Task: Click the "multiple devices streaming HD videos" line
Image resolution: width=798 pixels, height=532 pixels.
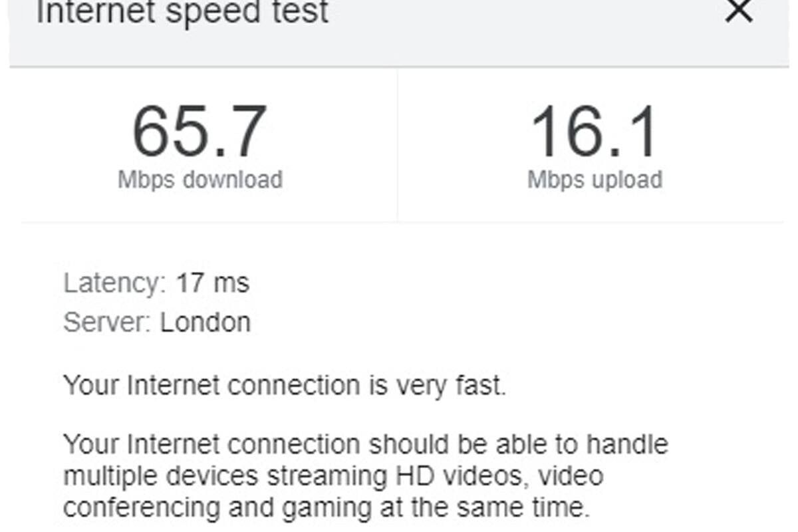Action: pyautogui.click(x=333, y=475)
